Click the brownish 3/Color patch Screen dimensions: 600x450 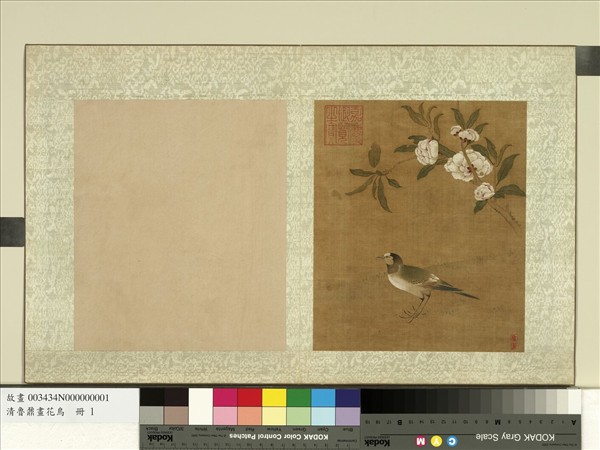click(176, 416)
